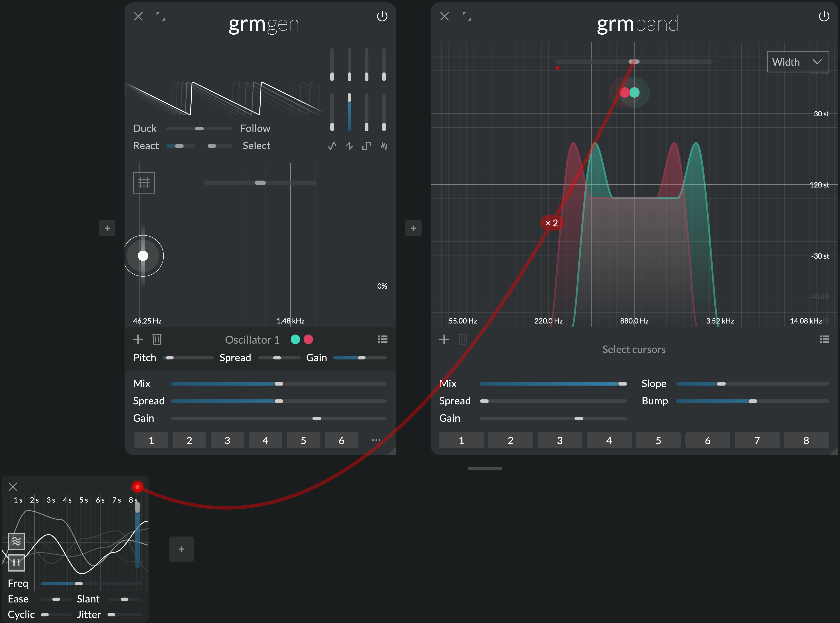Delete Oscillator 1 with trash icon
Screen dimensions: 840x623
(x=157, y=340)
